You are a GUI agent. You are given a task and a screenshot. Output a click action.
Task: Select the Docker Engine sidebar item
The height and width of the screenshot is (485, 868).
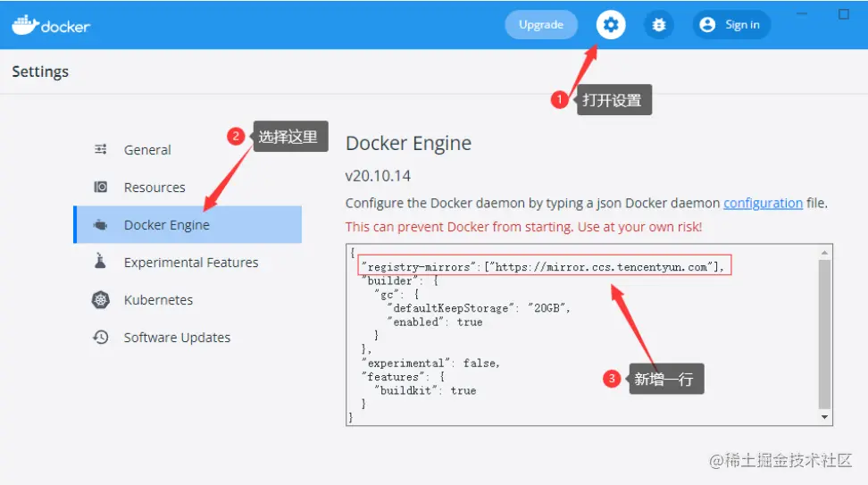(x=188, y=225)
